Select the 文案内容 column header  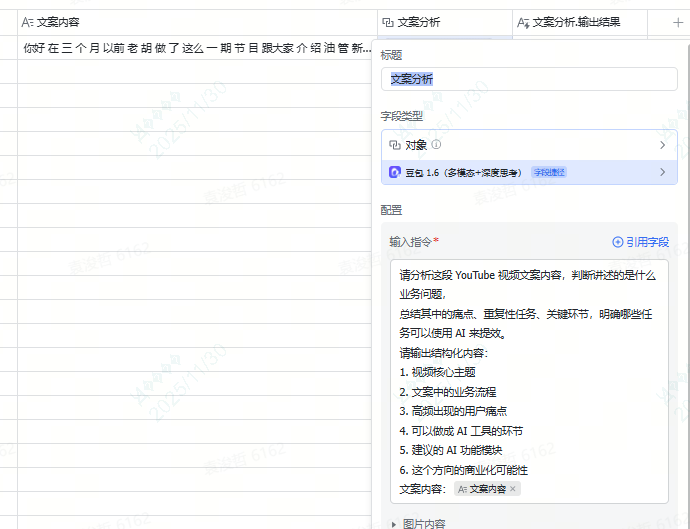point(198,21)
